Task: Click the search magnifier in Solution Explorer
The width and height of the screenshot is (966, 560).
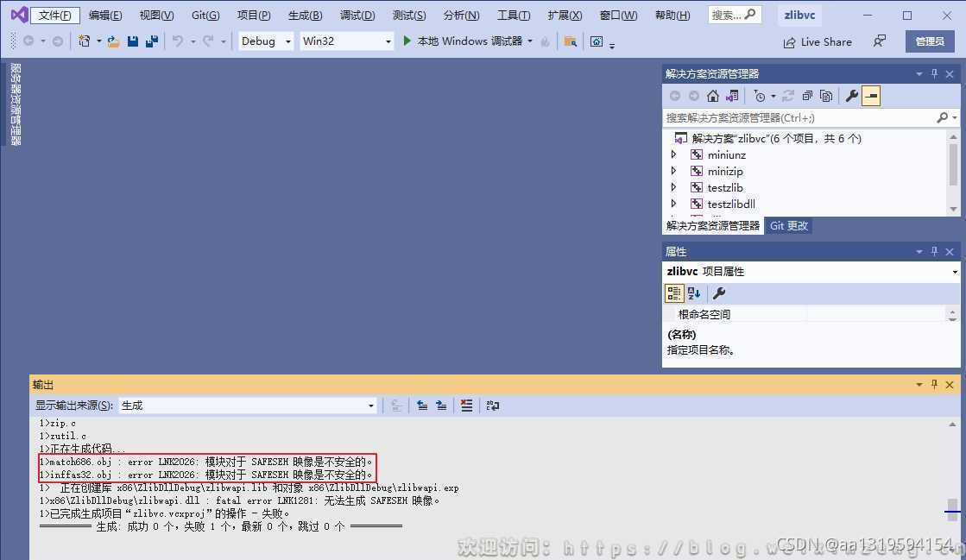Action: pyautogui.click(x=942, y=117)
